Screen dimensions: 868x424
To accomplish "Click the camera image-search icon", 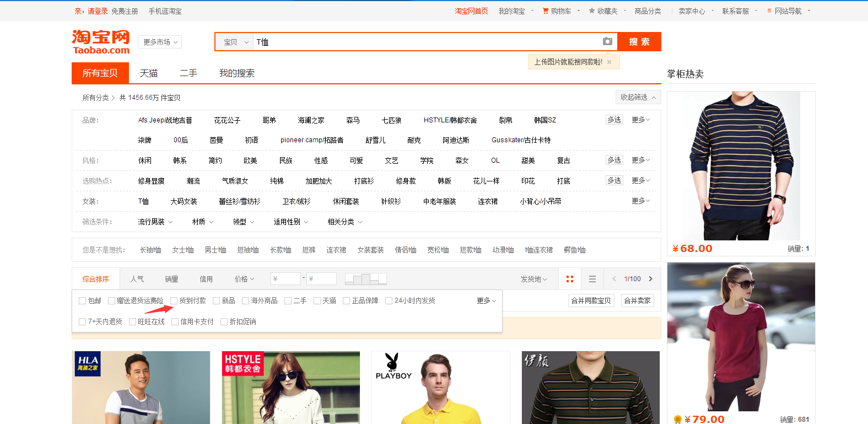I will [x=607, y=41].
